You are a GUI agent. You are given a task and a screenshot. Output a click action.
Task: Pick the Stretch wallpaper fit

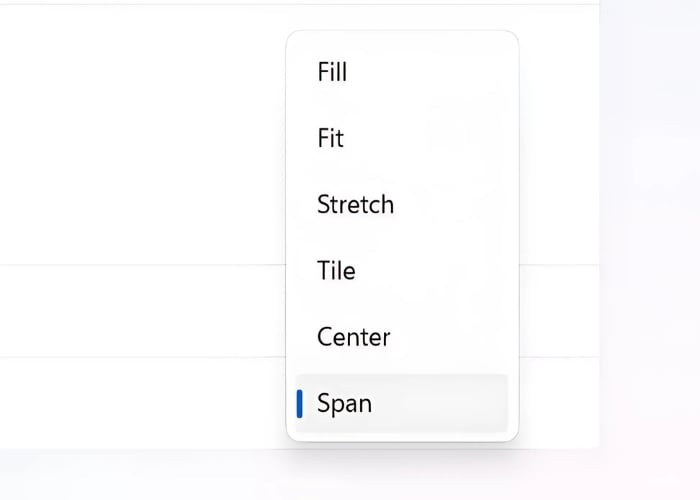click(355, 205)
